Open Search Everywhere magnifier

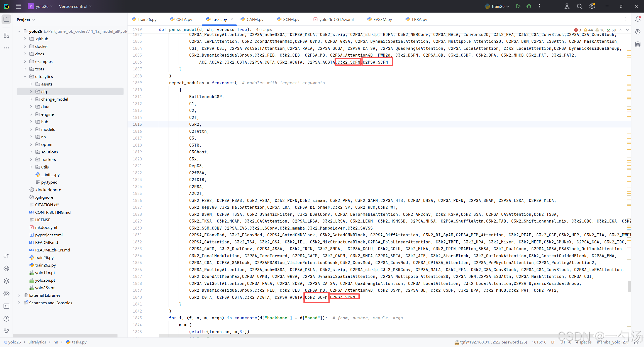tap(579, 6)
